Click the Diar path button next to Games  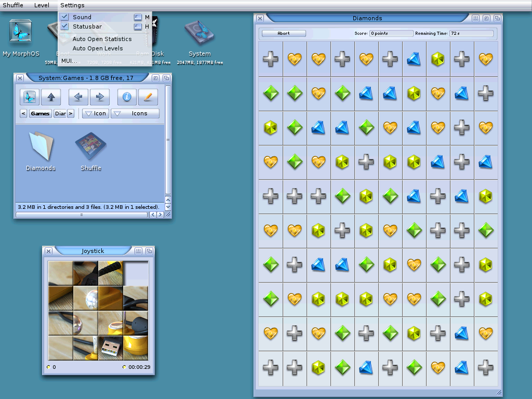click(60, 113)
